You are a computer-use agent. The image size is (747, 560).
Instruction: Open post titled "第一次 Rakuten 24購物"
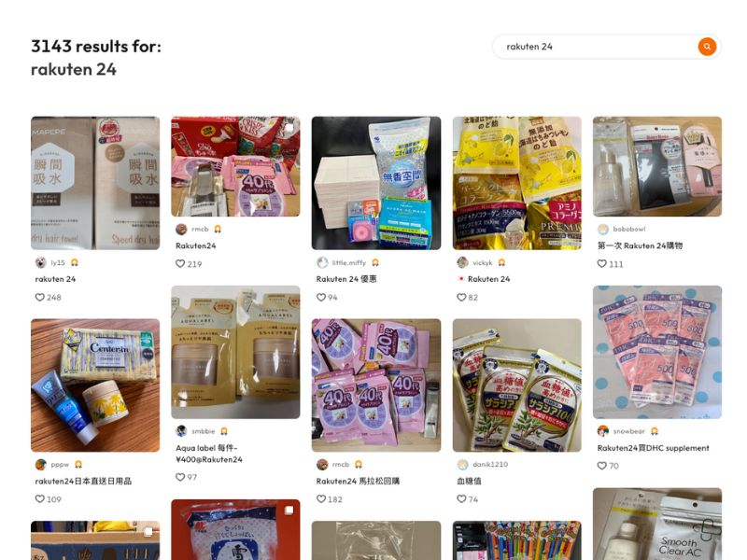[x=640, y=245]
